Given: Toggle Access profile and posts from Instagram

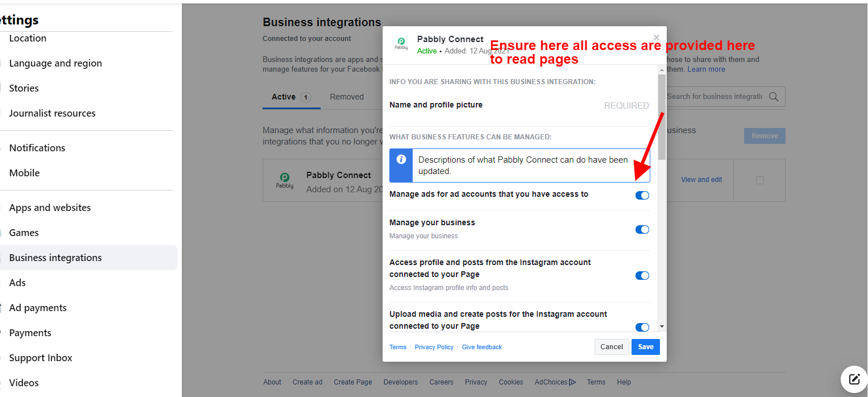Looking at the screenshot, I should pyautogui.click(x=642, y=275).
